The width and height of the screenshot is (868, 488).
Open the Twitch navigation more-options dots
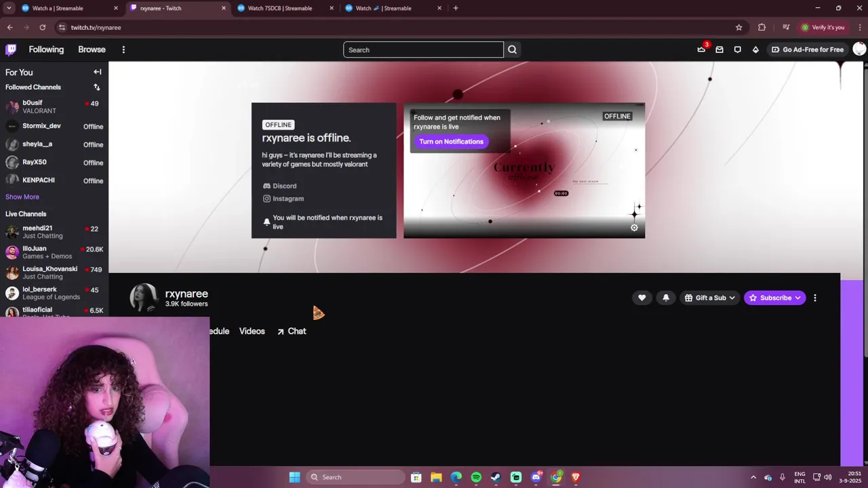pyautogui.click(x=123, y=49)
